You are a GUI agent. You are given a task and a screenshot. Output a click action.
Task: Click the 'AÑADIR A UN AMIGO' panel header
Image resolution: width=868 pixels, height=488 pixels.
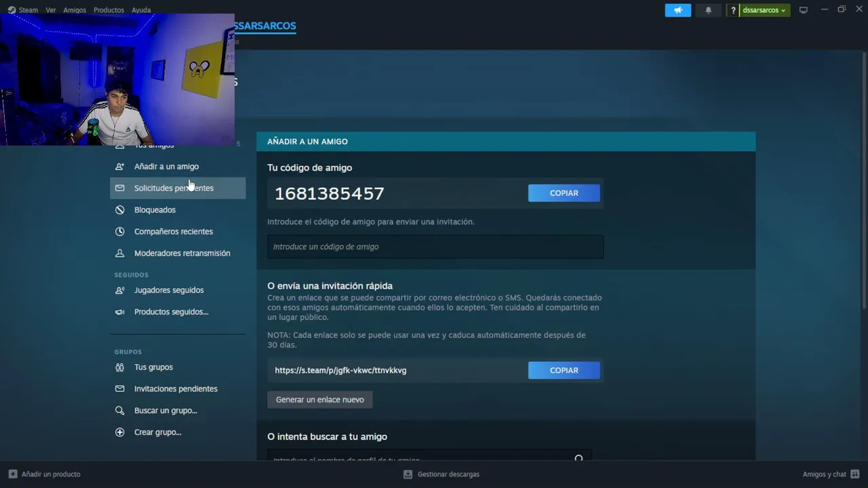[x=506, y=141]
